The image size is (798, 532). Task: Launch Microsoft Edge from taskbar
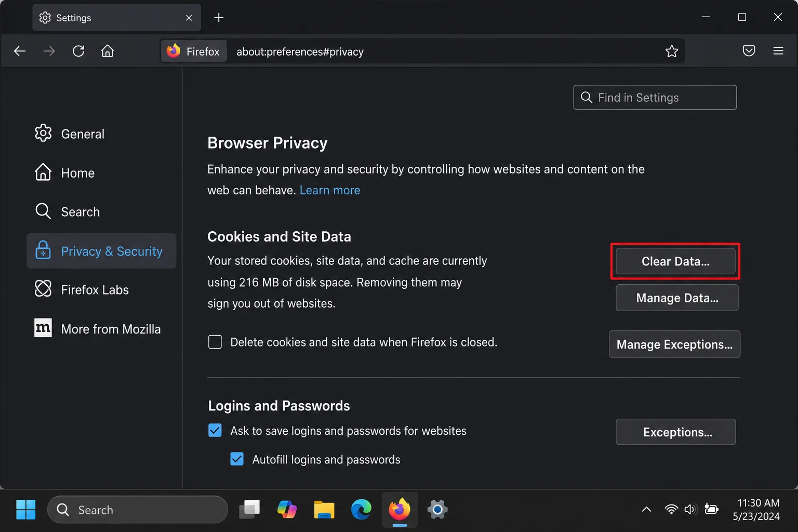[x=361, y=510]
